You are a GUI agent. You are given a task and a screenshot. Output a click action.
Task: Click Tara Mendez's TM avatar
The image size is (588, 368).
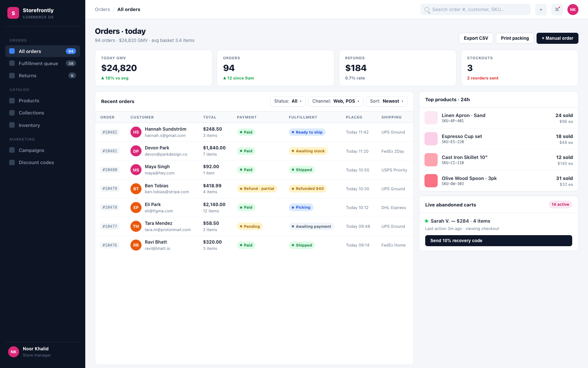pos(136,226)
